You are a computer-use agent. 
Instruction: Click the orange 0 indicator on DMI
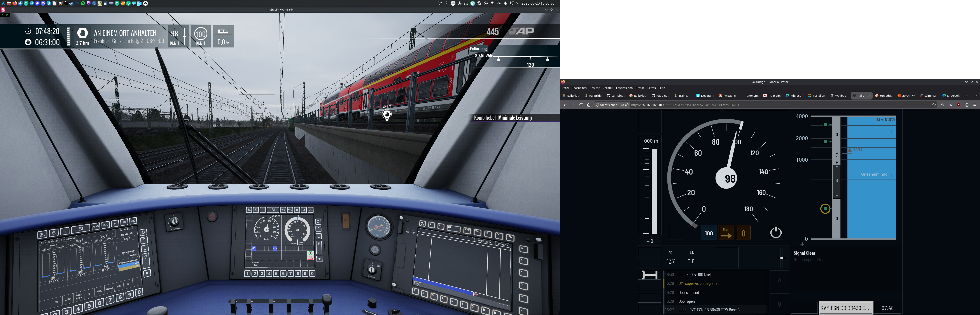tap(743, 233)
